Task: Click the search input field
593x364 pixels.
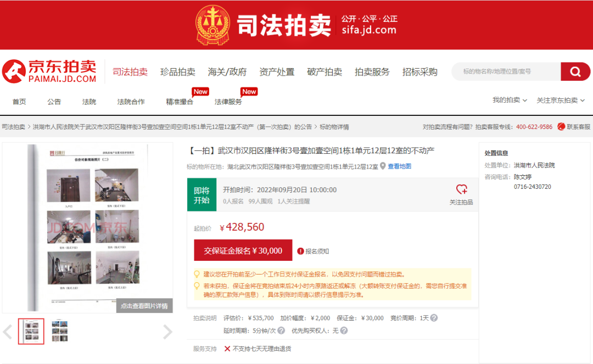Action: click(507, 71)
